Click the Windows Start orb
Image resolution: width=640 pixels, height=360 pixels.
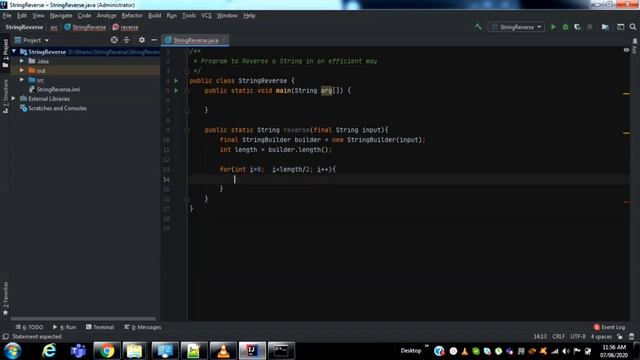tap(12, 351)
